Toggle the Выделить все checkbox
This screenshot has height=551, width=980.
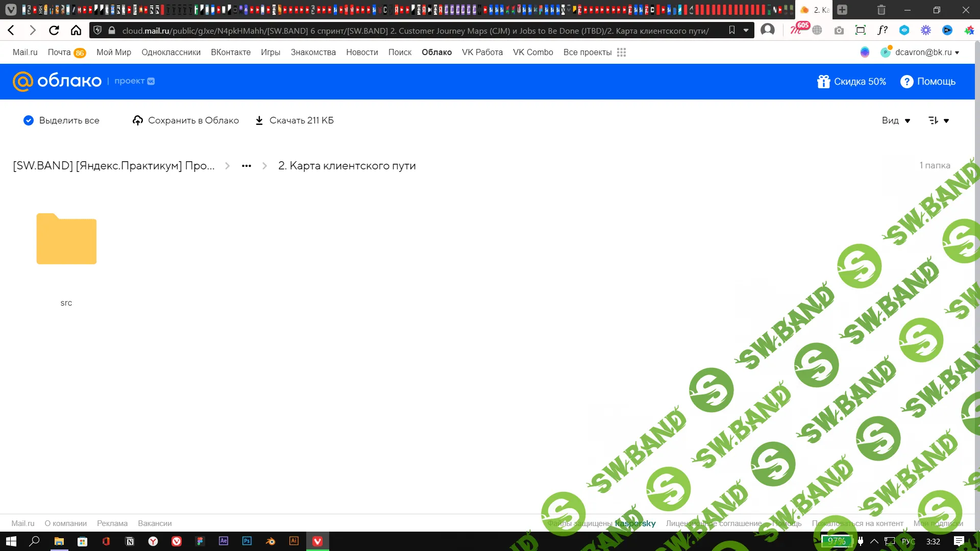tap(29, 120)
